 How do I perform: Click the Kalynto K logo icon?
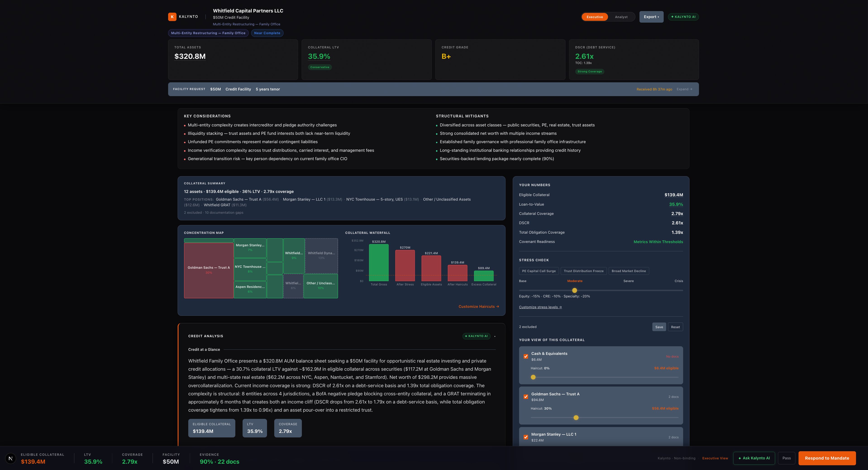coord(172,17)
